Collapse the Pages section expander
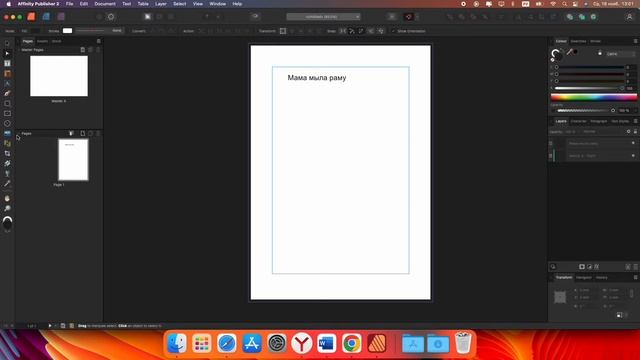The width and height of the screenshot is (640, 360). click(18, 133)
